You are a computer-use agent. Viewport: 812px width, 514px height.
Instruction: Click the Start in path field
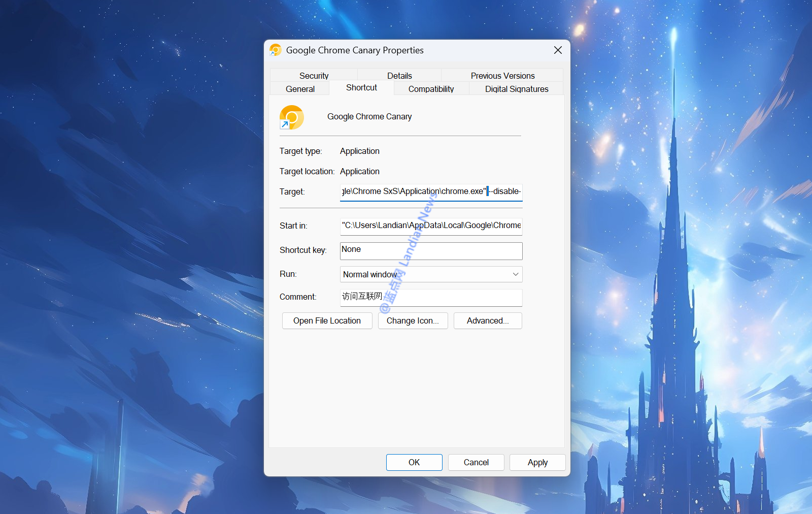430,226
